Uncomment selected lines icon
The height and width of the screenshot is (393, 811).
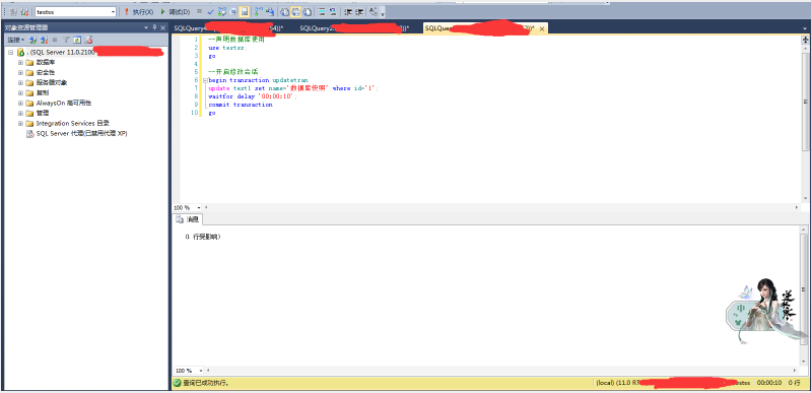coord(334,12)
